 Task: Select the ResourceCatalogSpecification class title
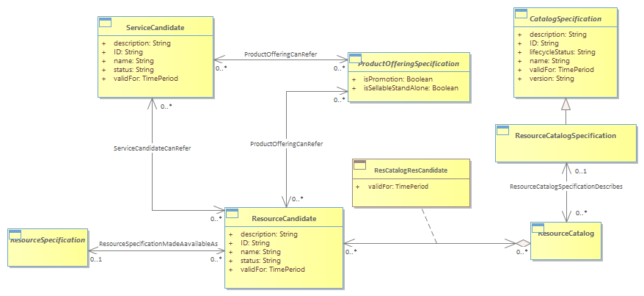(566, 136)
